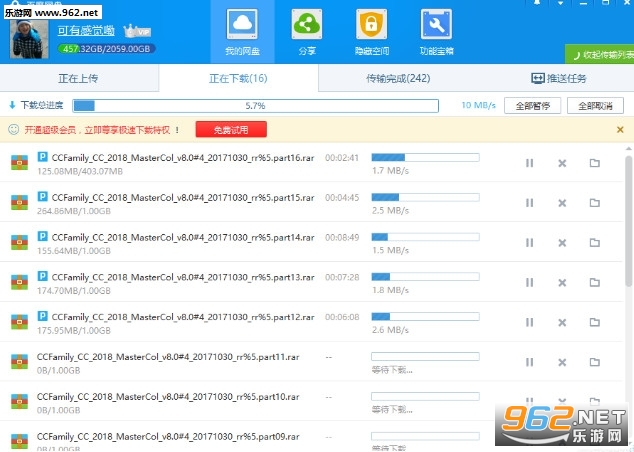This screenshot has height=452, width=634.
Task: Cancel the part15.rar download
Action: [562, 203]
